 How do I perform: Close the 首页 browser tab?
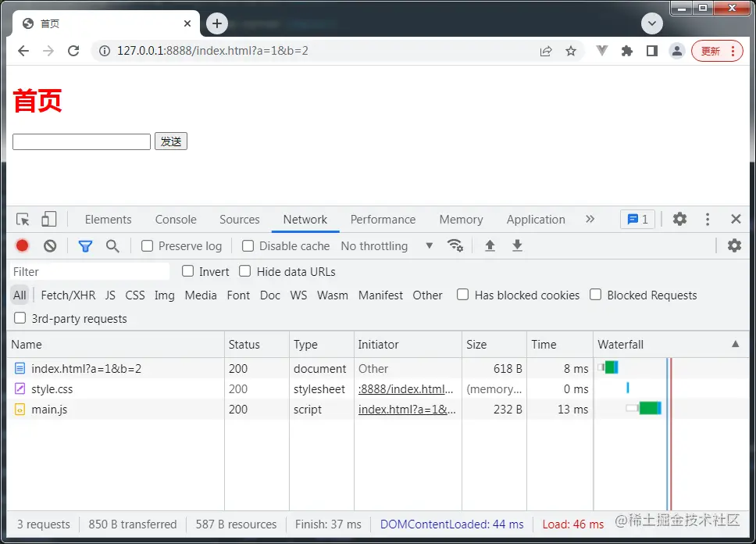coord(187,23)
